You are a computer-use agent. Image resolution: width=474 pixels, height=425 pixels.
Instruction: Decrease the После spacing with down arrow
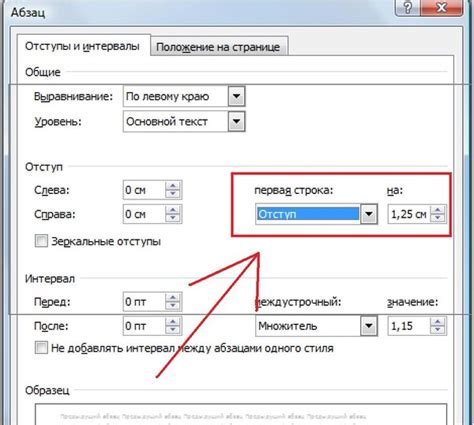tap(173, 330)
